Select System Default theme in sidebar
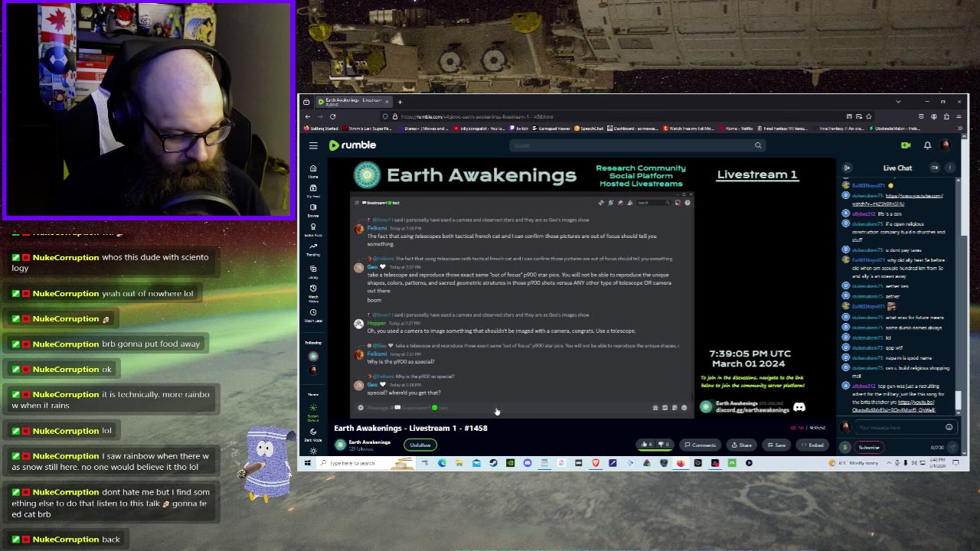 (313, 413)
